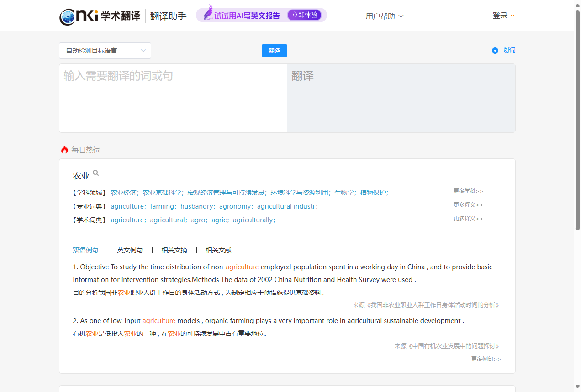Open the 自动检测目标语言 language dropdown
Screen dimensions: 581x392
pyautogui.click(x=105, y=51)
